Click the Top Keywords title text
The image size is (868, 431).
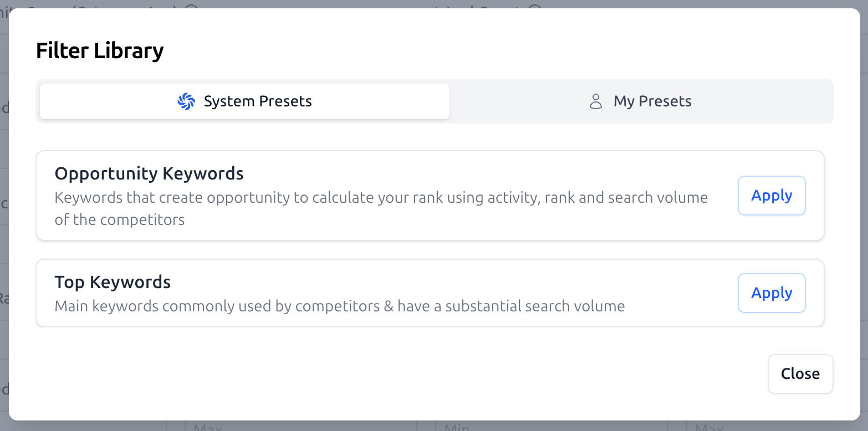point(112,282)
